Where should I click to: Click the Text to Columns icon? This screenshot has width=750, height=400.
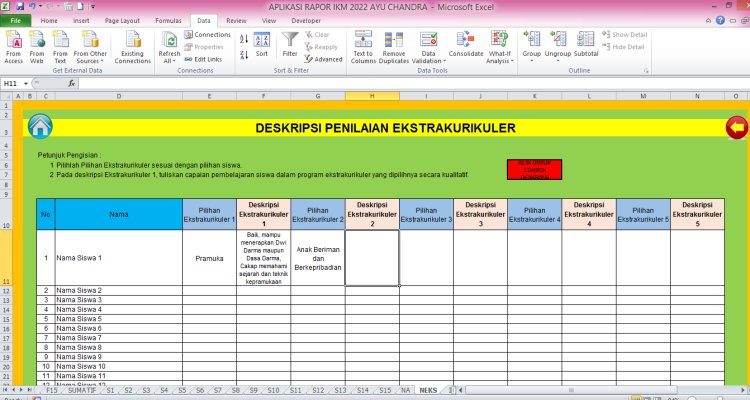click(363, 42)
